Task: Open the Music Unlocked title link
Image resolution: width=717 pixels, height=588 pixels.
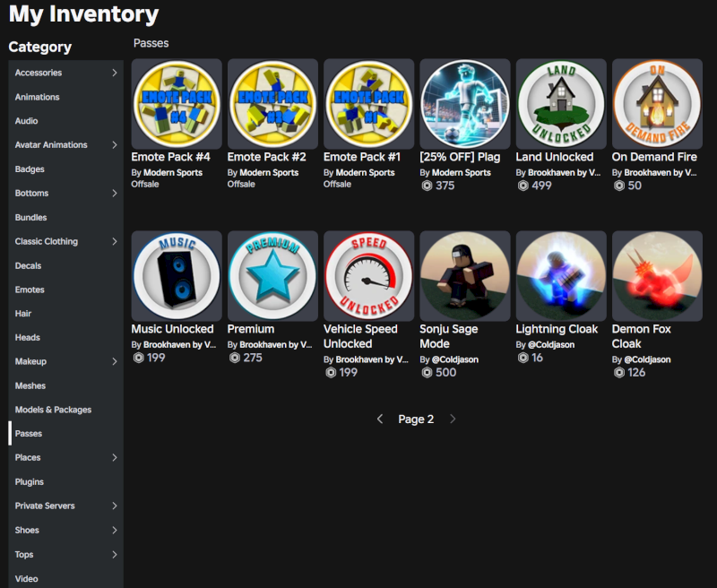Action: pyautogui.click(x=172, y=329)
